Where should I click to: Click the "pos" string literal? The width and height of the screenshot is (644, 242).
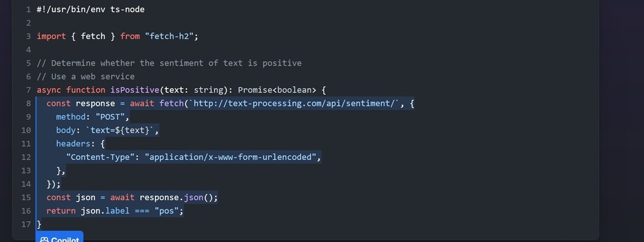[x=167, y=211]
